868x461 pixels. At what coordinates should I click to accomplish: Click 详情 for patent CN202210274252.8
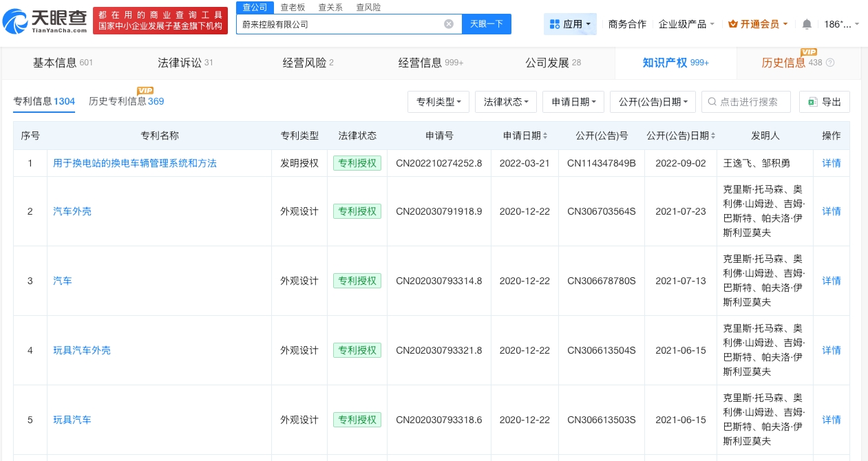pyautogui.click(x=832, y=163)
